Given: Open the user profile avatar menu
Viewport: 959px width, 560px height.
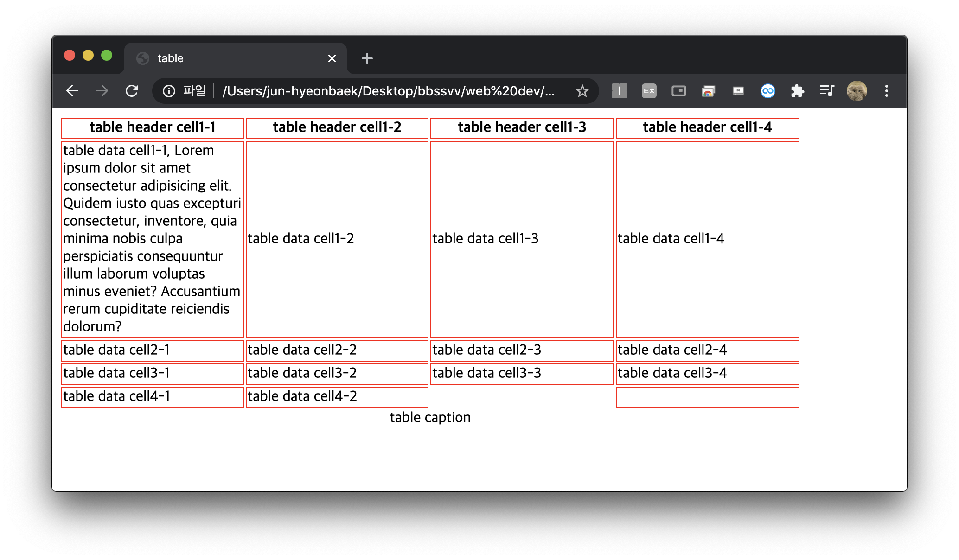Looking at the screenshot, I should click(x=857, y=91).
